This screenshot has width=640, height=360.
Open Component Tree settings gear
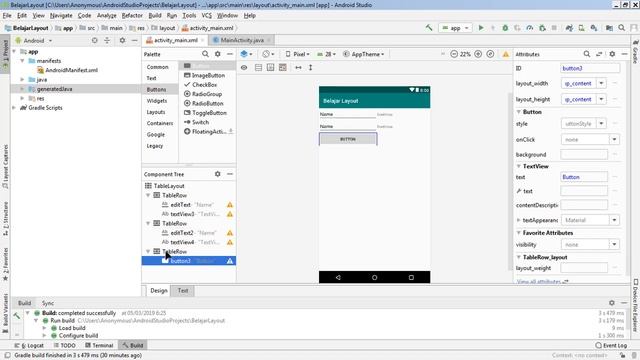218,174
